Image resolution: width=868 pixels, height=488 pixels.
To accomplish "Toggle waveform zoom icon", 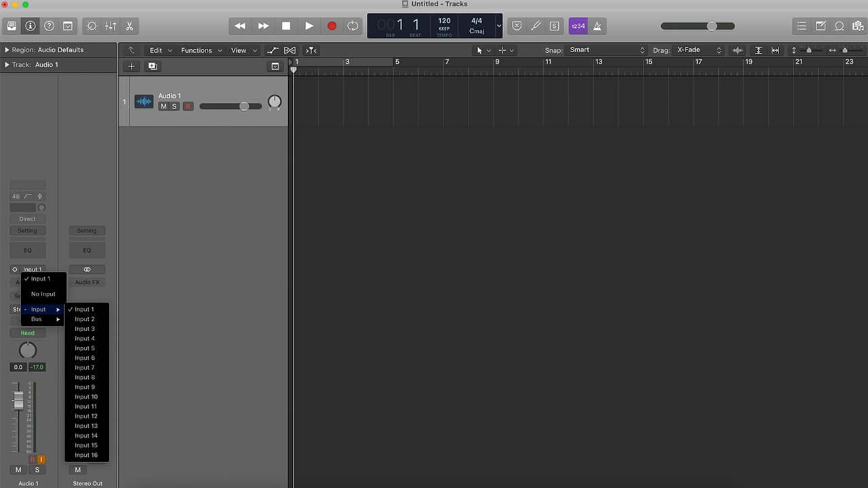I will 738,50.
